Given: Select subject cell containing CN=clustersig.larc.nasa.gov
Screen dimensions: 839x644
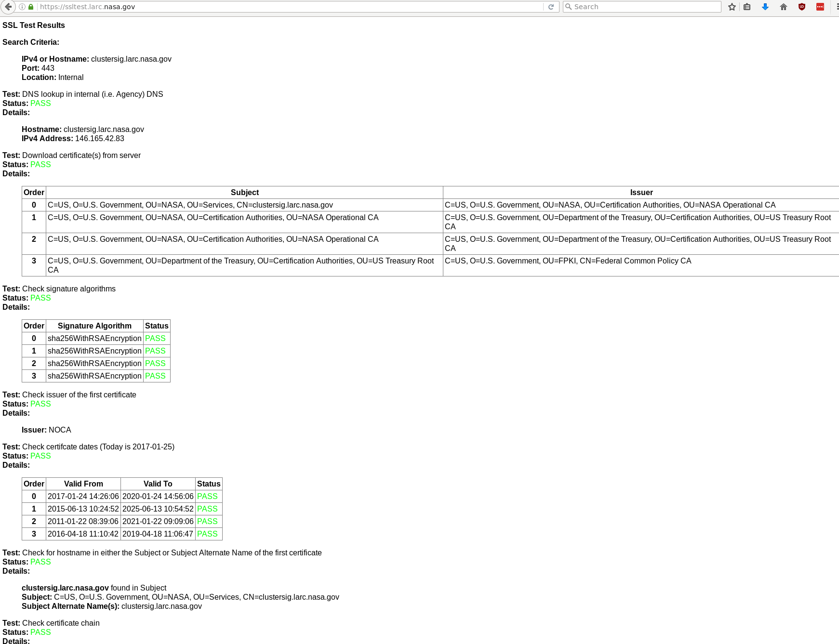Looking at the screenshot, I should pos(244,205).
